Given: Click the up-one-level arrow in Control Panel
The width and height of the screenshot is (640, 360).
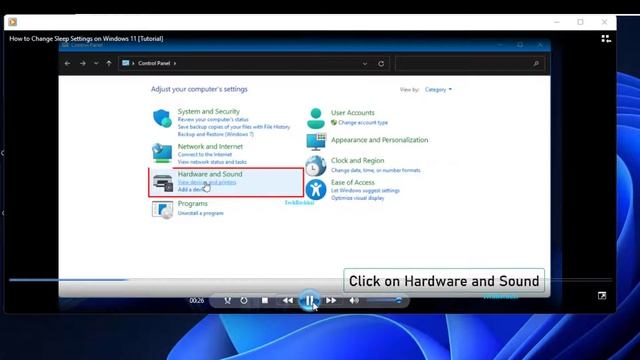Looking at the screenshot, I should point(109,63).
